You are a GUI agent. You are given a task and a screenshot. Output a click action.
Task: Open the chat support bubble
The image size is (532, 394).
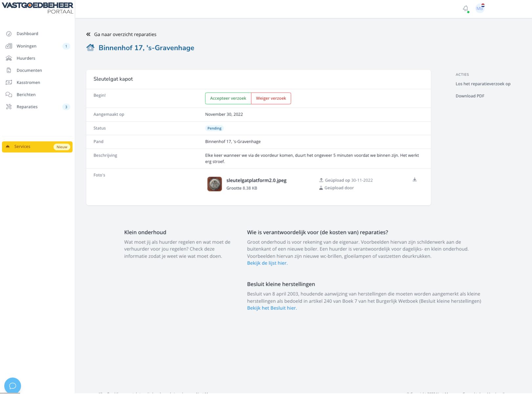(x=12, y=385)
